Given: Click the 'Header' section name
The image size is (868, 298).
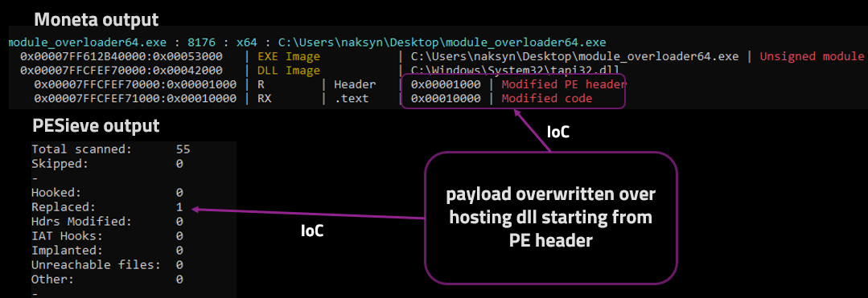Looking at the screenshot, I should [x=356, y=84].
